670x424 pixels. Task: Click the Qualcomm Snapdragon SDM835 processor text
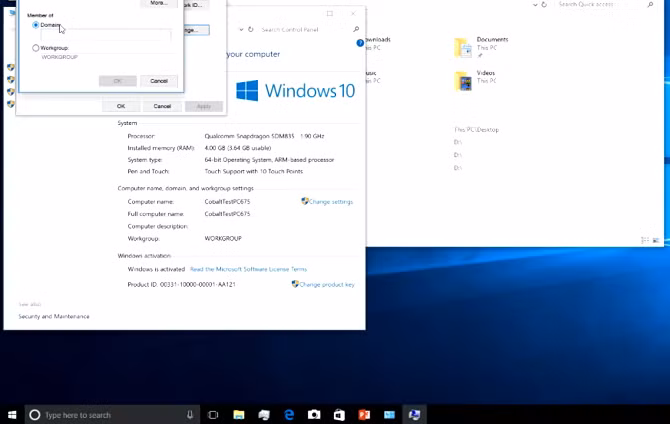coord(264,136)
